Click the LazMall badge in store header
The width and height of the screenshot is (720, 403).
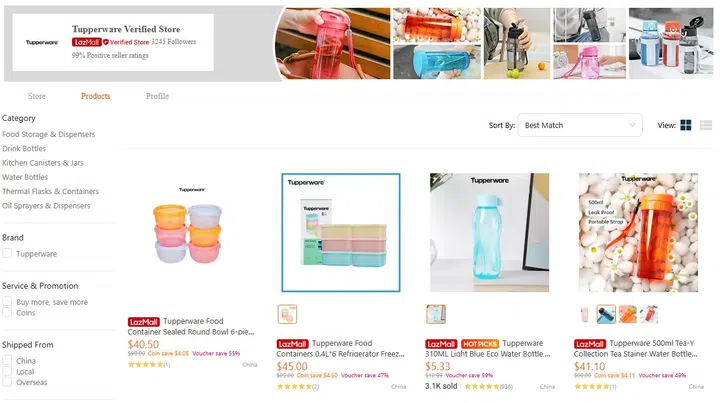86,42
